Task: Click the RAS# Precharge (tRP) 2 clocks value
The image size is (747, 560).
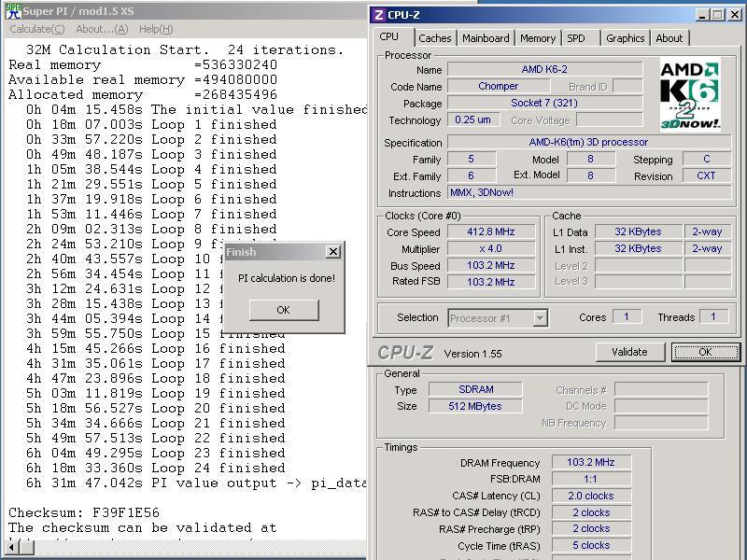Action: [591, 528]
